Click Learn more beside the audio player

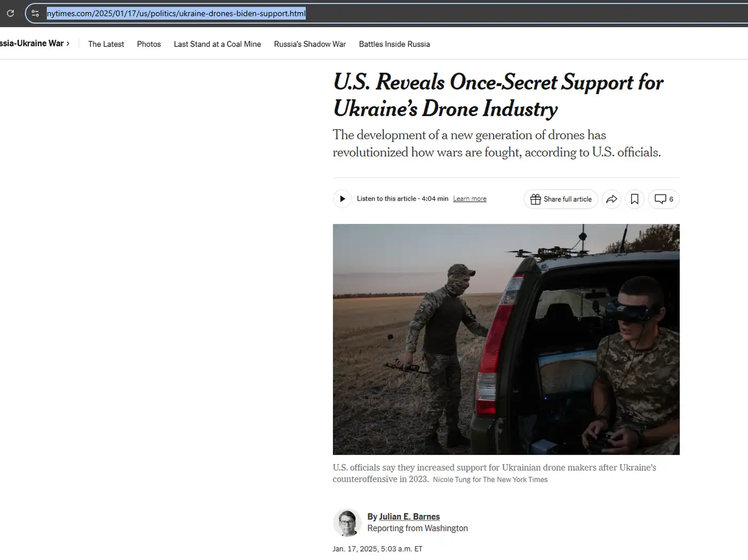[469, 199]
